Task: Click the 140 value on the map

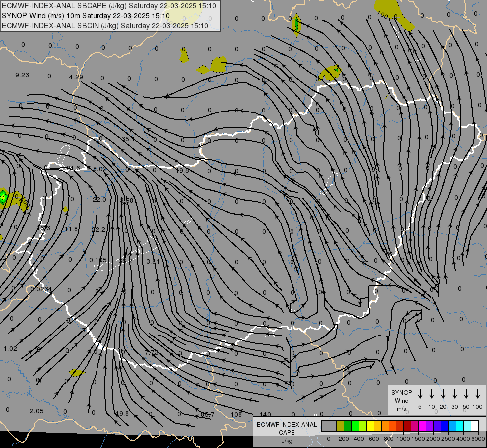Action: point(265,414)
